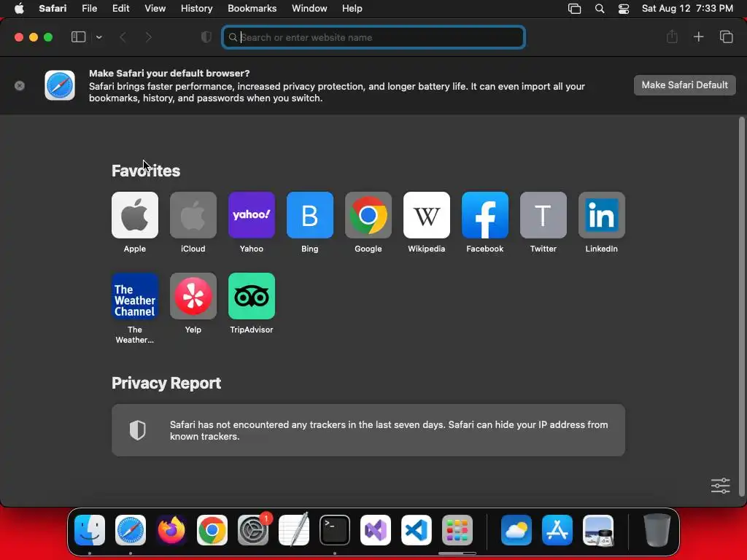The width and height of the screenshot is (747, 560).
Task: Open start page customization settings icon
Action: [720, 486]
